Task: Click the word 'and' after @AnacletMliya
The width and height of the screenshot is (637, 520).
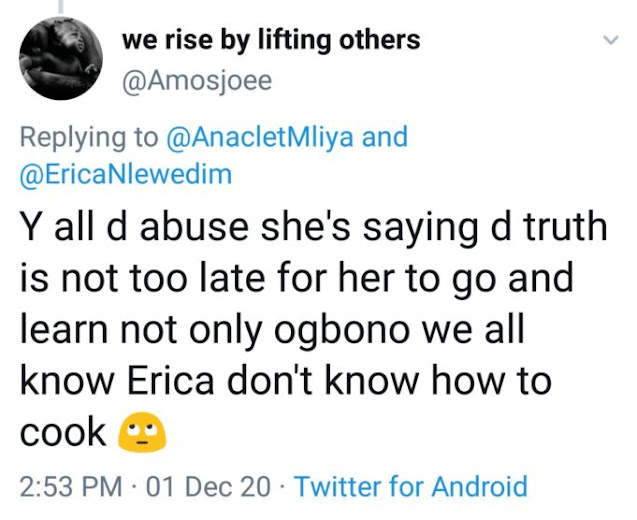Action: click(x=384, y=136)
